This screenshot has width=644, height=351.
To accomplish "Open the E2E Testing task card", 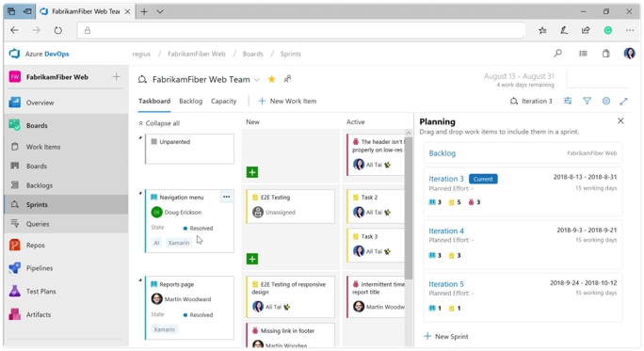I will [x=290, y=206].
